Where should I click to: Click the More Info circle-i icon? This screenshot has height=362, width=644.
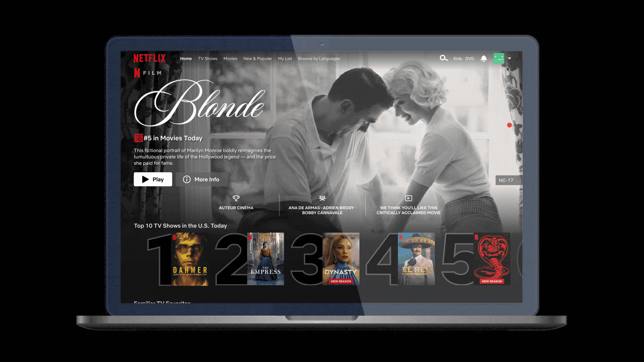coord(186,179)
